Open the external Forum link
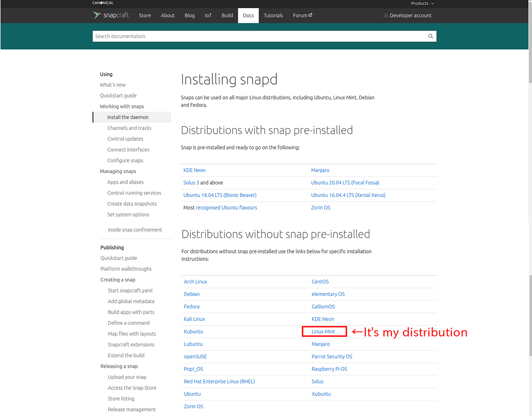This screenshot has width=532, height=416. click(x=302, y=16)
